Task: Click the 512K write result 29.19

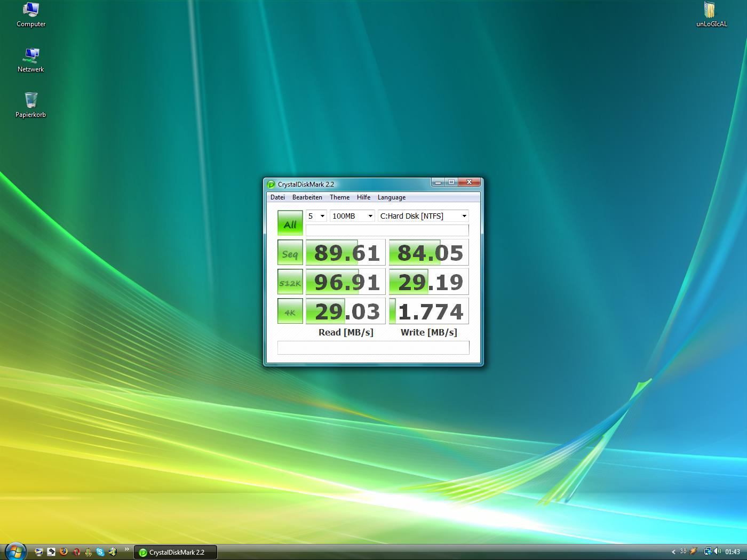Action: (429, 282)
